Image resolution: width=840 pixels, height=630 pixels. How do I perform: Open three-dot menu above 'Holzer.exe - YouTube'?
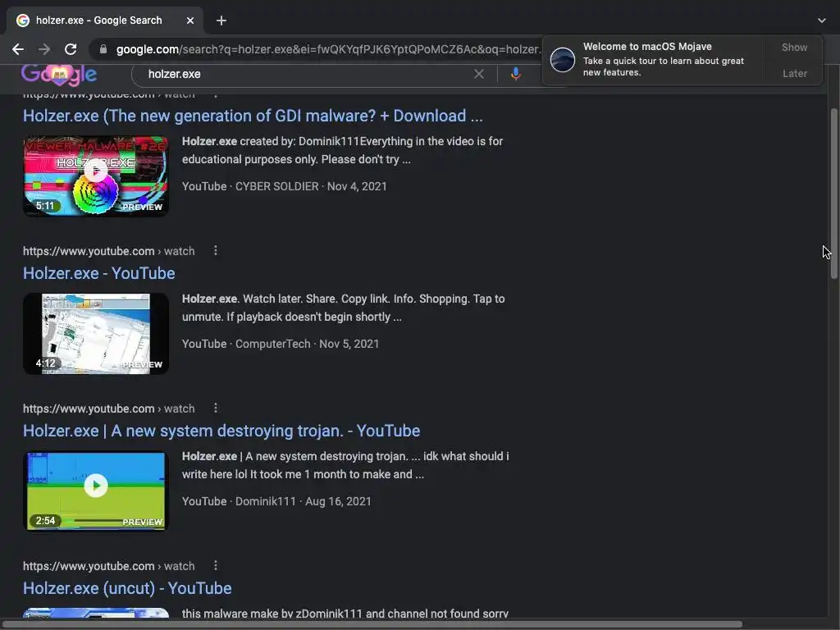pos(216,251)
